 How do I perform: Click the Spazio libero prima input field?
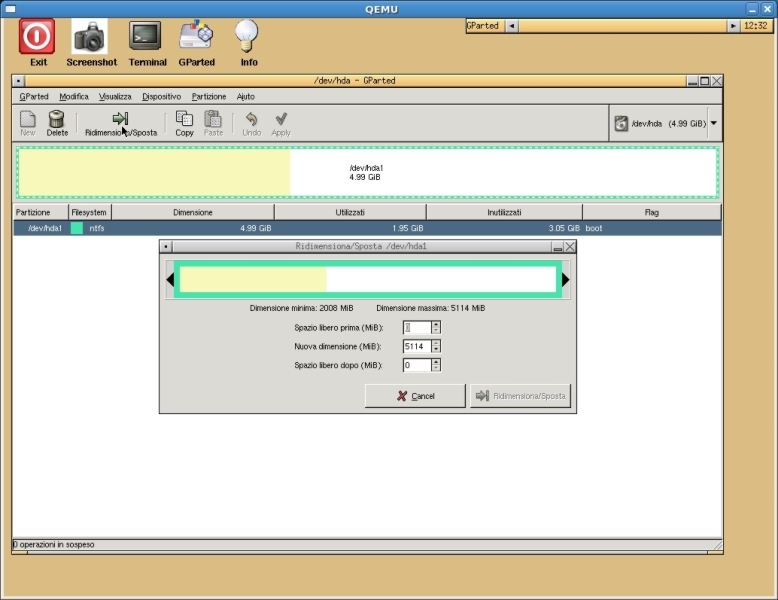coord(417,327)
